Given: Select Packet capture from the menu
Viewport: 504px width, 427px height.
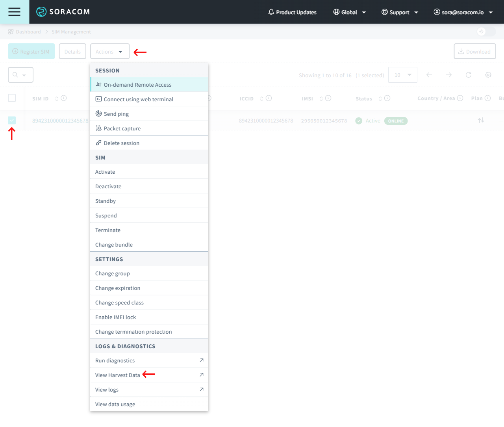Looking at the screenshot, I should click(x=122, y=128).
